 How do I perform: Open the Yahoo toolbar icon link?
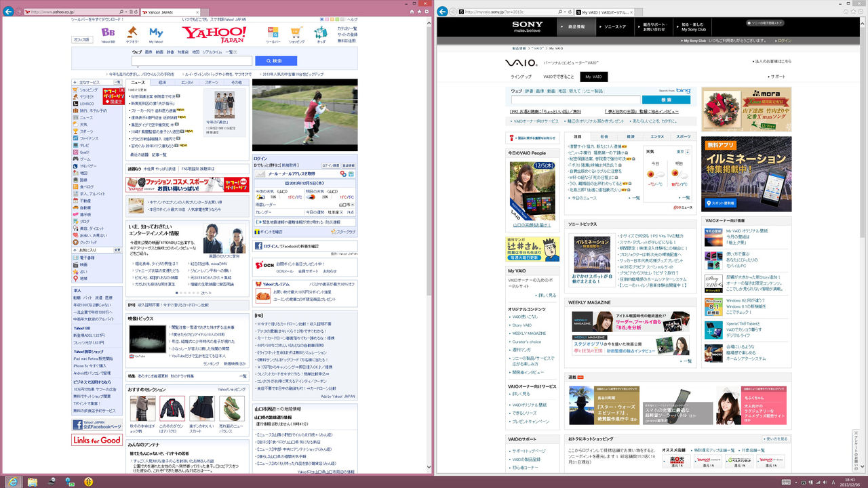pyautogui.click(x=273, y=33)
